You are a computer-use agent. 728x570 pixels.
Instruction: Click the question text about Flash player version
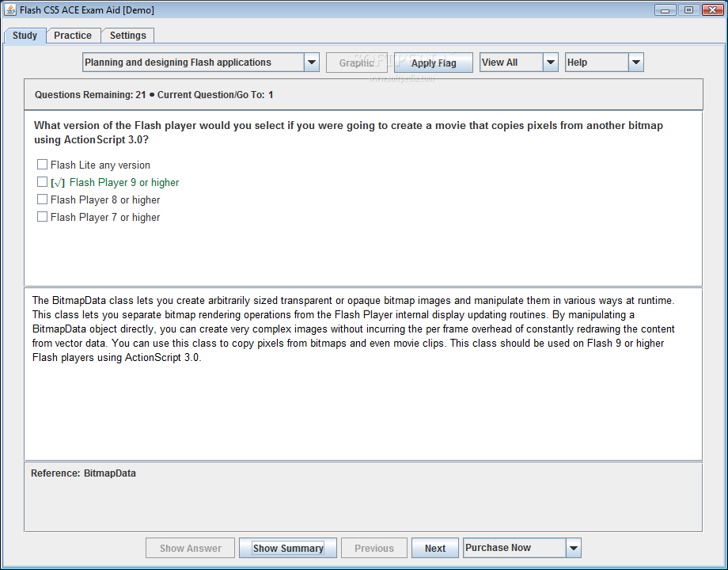348,132
